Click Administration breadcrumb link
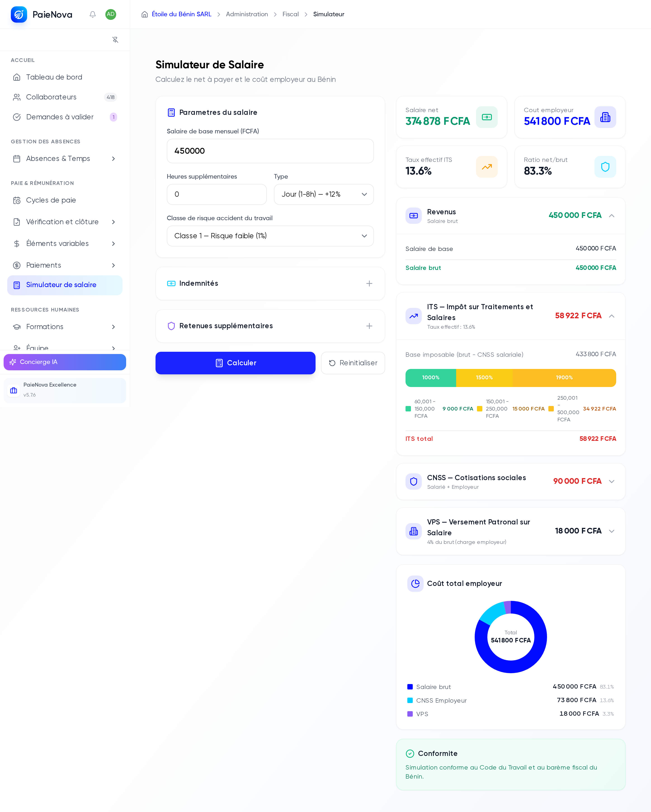 tap(247, 14)
